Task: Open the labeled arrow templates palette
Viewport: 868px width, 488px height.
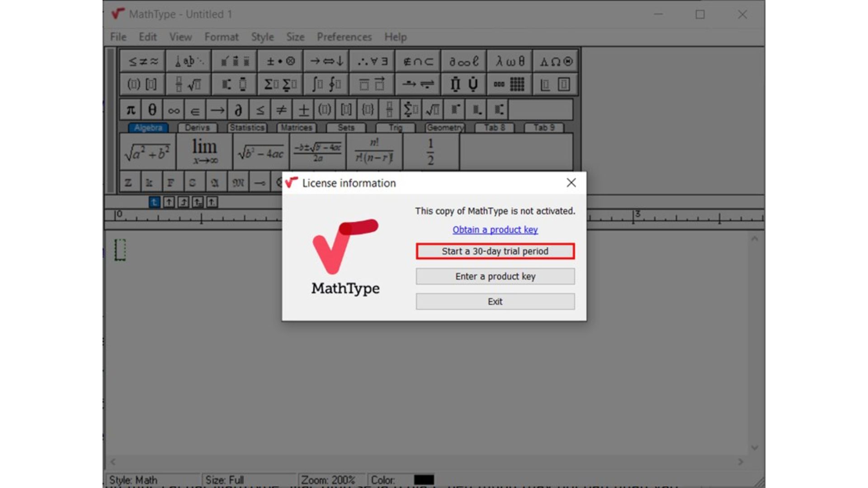Action: (418, 84)
